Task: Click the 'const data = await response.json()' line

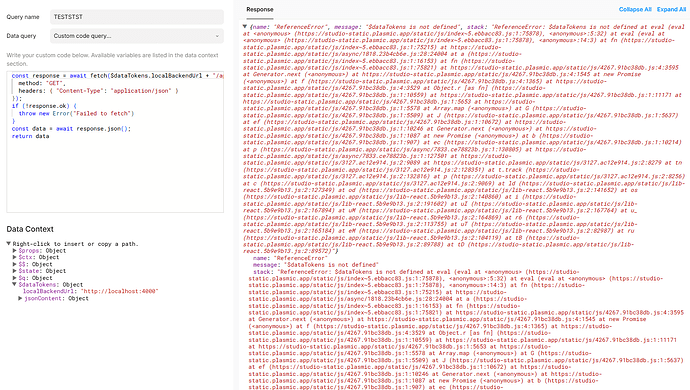Action: (71, 129)
